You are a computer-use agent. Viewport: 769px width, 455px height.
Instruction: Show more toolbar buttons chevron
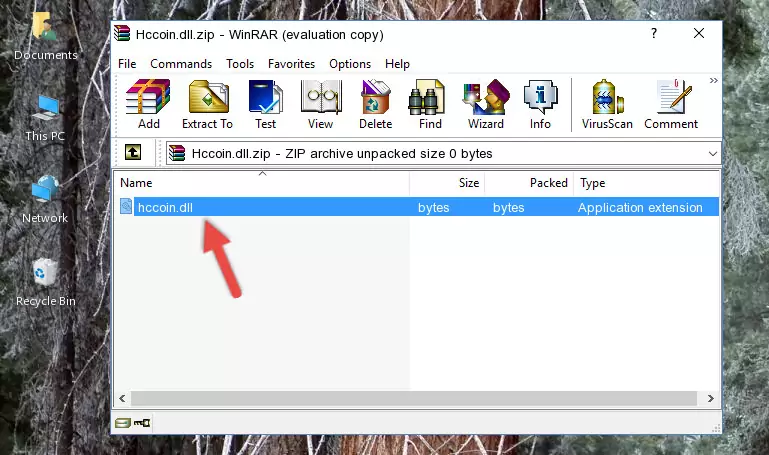(x=714, y=80)
